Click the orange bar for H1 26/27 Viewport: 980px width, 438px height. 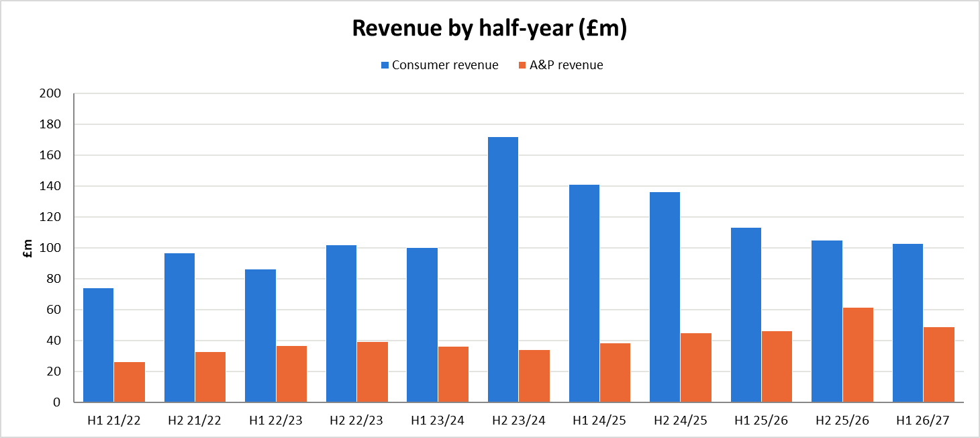click(x=938, y=365)
